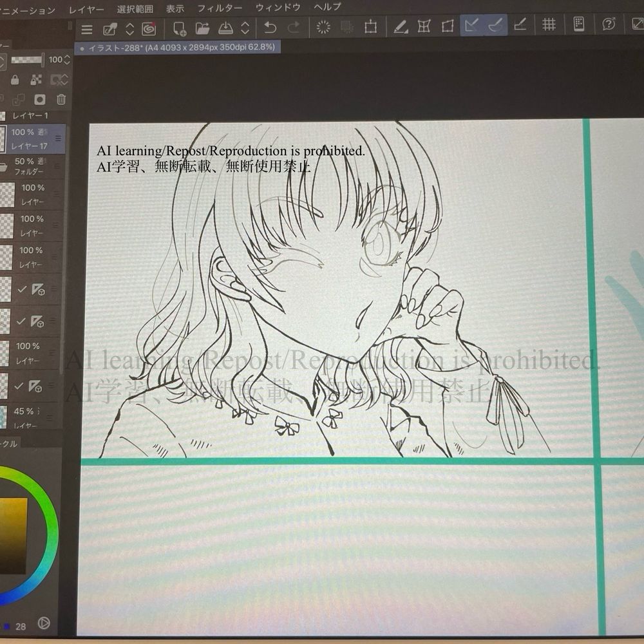
Task: Click the opacity 100 stepper arrows
Action: (x=67, y=60)
